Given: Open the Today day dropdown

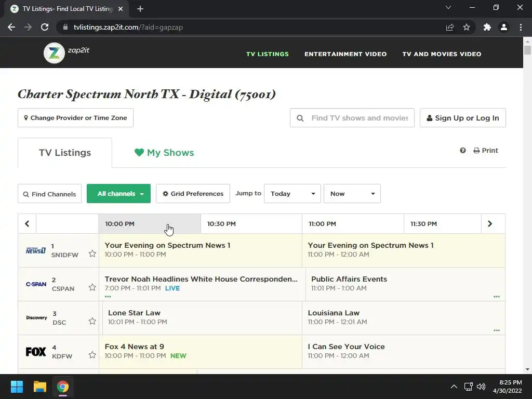Looking at the screenshot, I should pos(292,193).
